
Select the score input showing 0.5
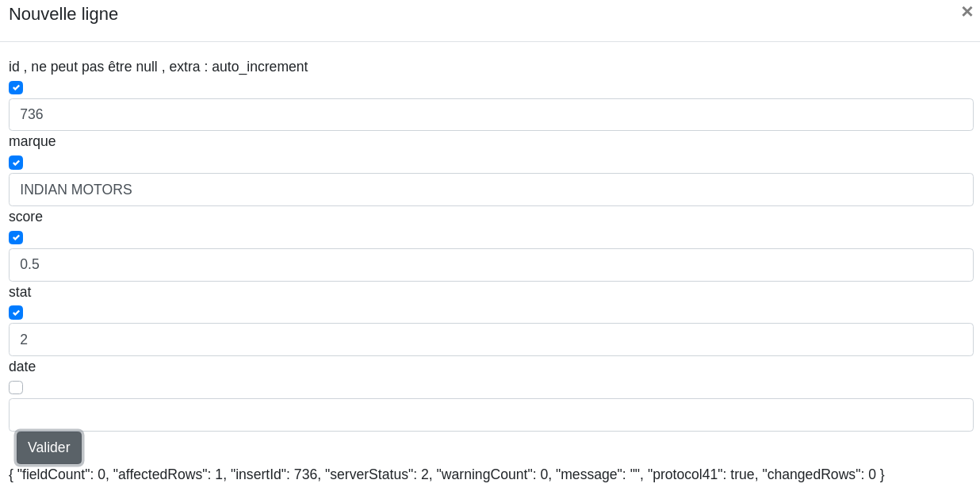[491, 265]
